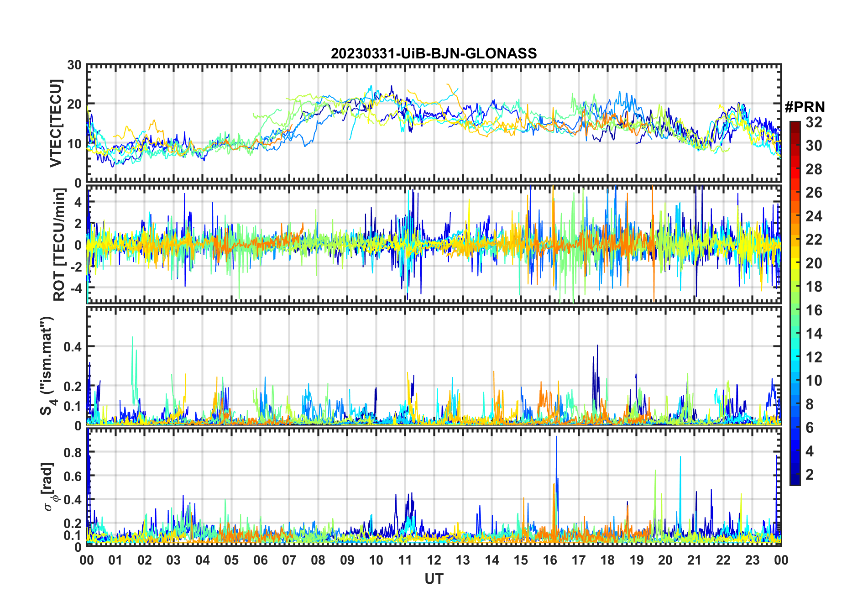This screenshot has width=868, height=607.
Task: Click x-axis tick label 23
Action: point(752,560)
